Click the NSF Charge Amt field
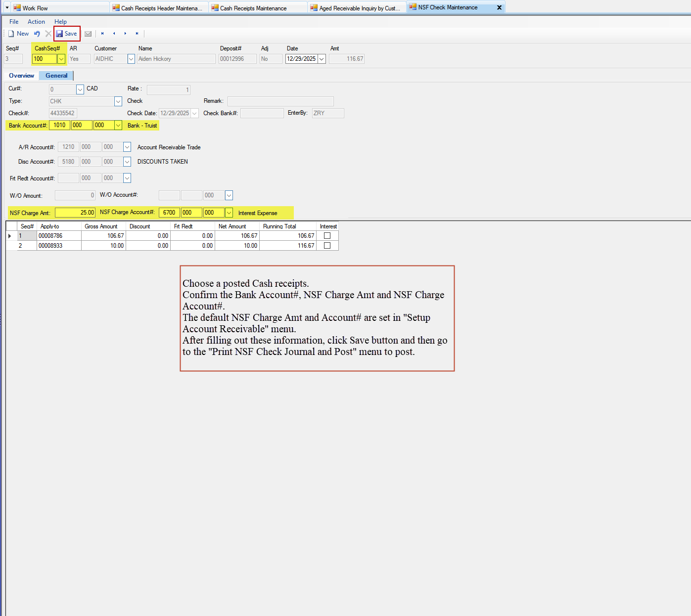This screenshot has height=616, width=691. click(x=75, y=213)
